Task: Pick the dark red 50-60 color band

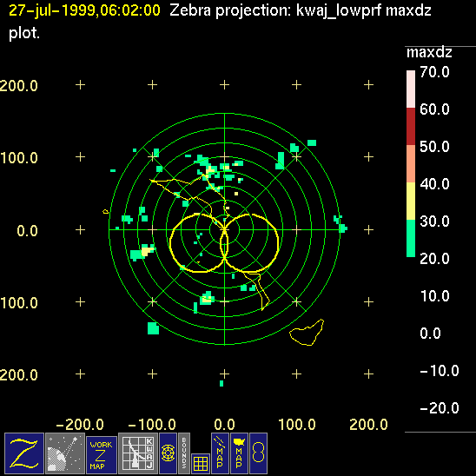Action: click(411, 126)
